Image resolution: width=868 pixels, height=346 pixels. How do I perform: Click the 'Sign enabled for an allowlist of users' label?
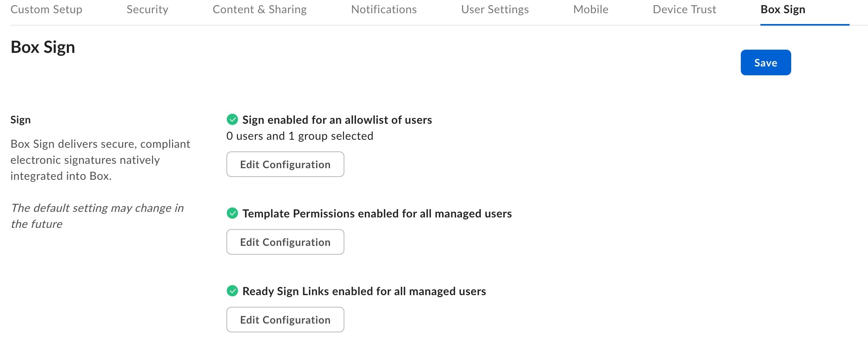point(337,119)
